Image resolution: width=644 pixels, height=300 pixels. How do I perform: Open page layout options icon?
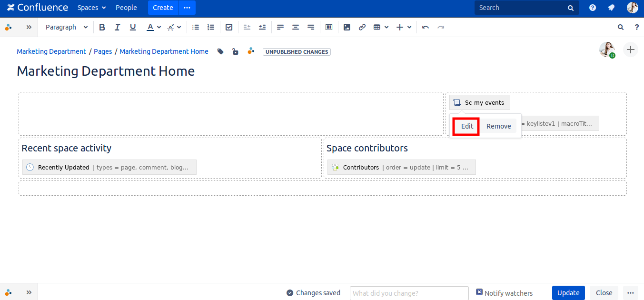pos(328,27)
